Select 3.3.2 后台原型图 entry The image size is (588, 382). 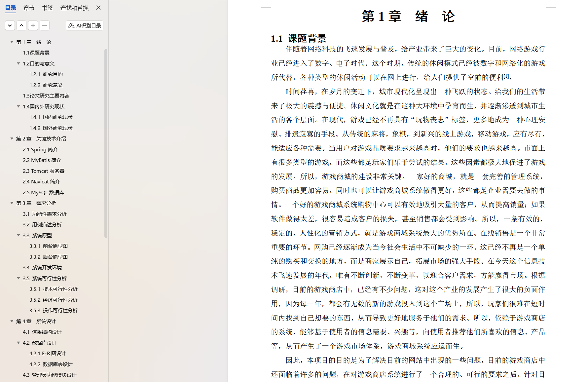click(x=48, y=257)
